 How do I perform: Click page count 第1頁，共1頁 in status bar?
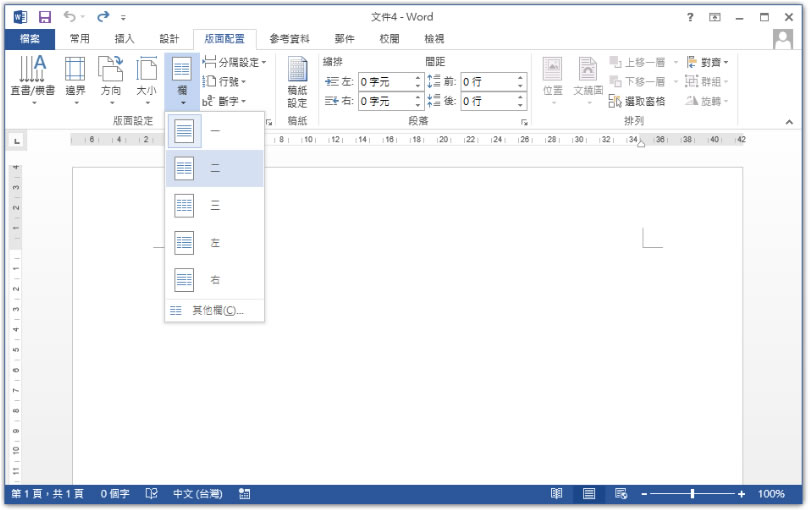click(47, 494)
